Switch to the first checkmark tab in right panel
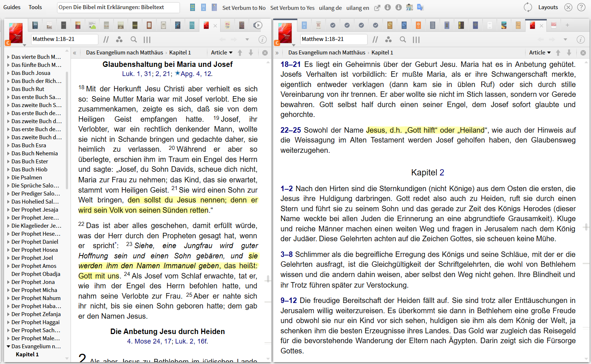Image resolution: width=591 pixels, height=364 pixels. (x=333, y=25)
